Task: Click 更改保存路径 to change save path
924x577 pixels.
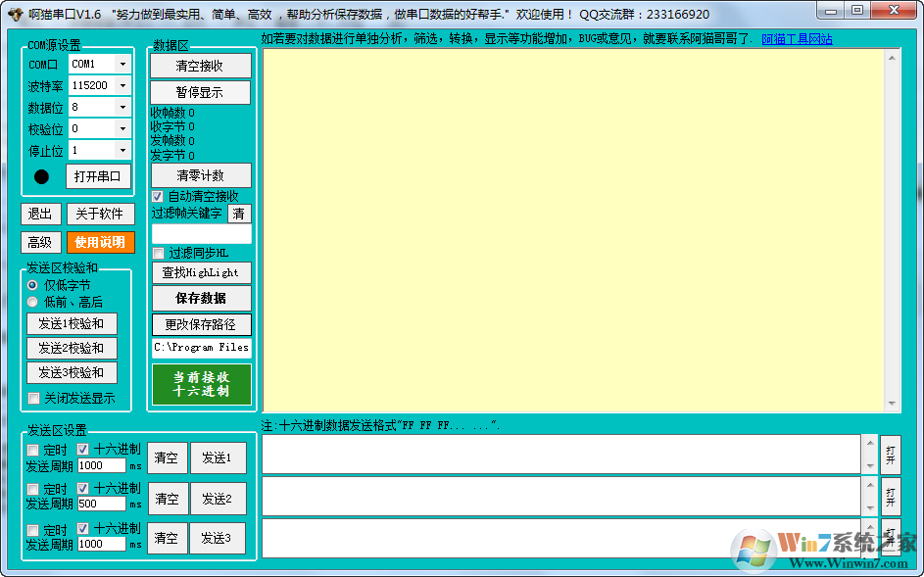Action: pos(201,323)
